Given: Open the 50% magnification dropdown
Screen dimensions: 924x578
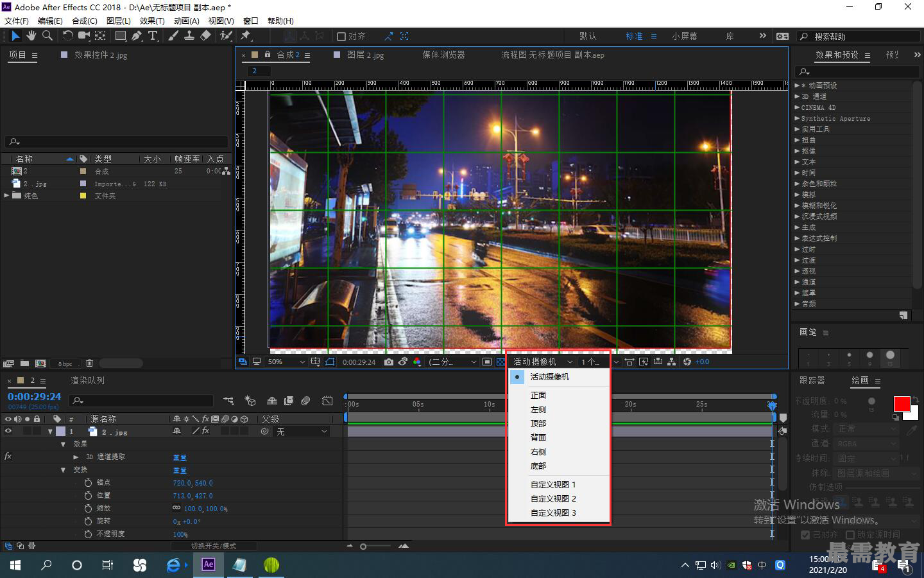Looking at the screenshot, I should click(x=286, y=362).
